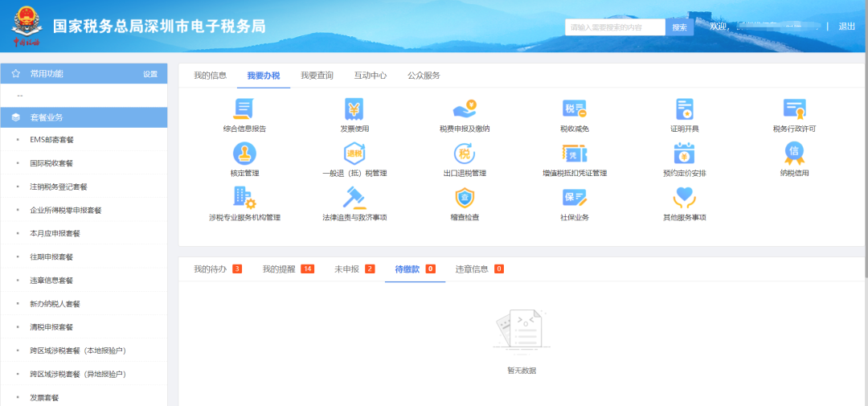Collapse the 套餐业务 section header
The image size is (868, 406).
84,117
